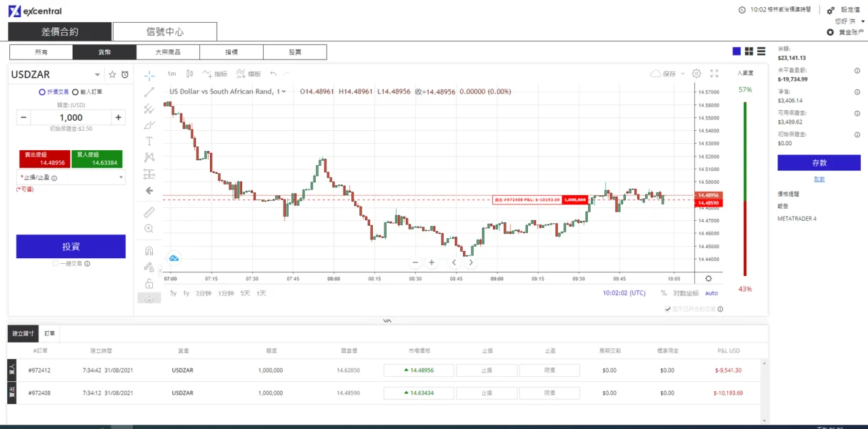Image resolution: width=868 pixels, height=429 pixels.
Task: Switch to list layout view
Action: (x=761, y=51)
